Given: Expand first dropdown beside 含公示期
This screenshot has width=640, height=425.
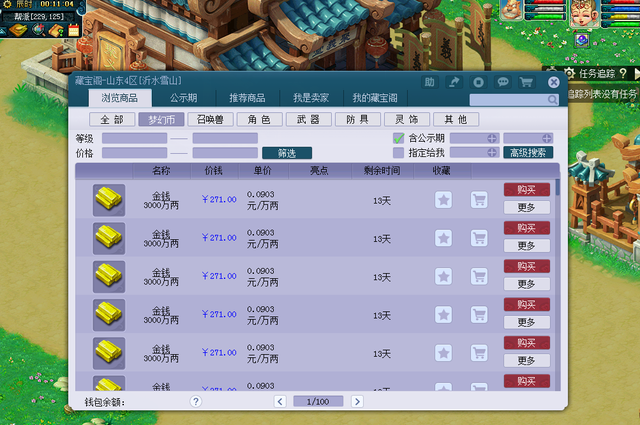Looking at the screenshot, I should click(491, 138).
